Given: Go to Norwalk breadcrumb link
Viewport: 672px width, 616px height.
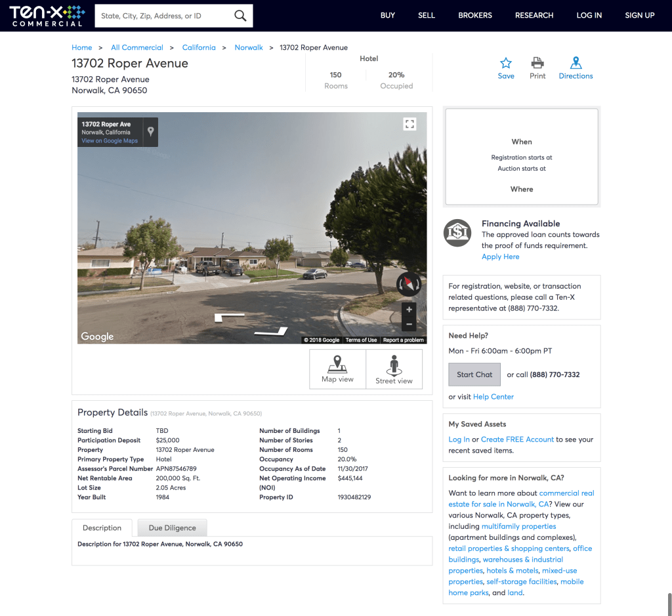Looking at the screenshot, I should coord(249,47).
